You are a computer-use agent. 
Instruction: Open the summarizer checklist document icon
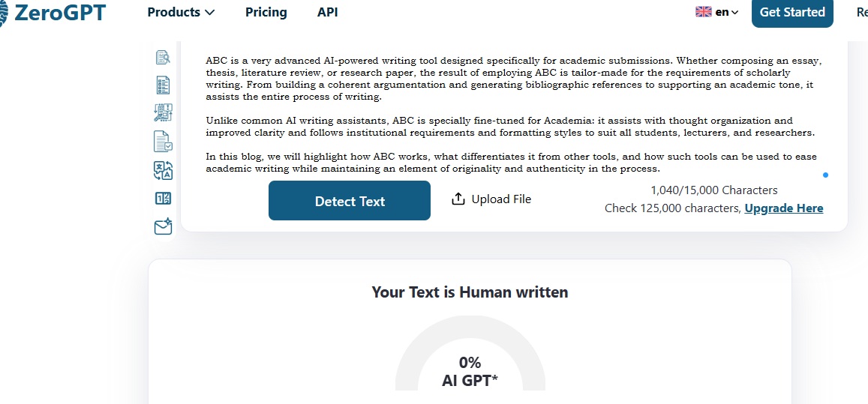click(164, 85)
